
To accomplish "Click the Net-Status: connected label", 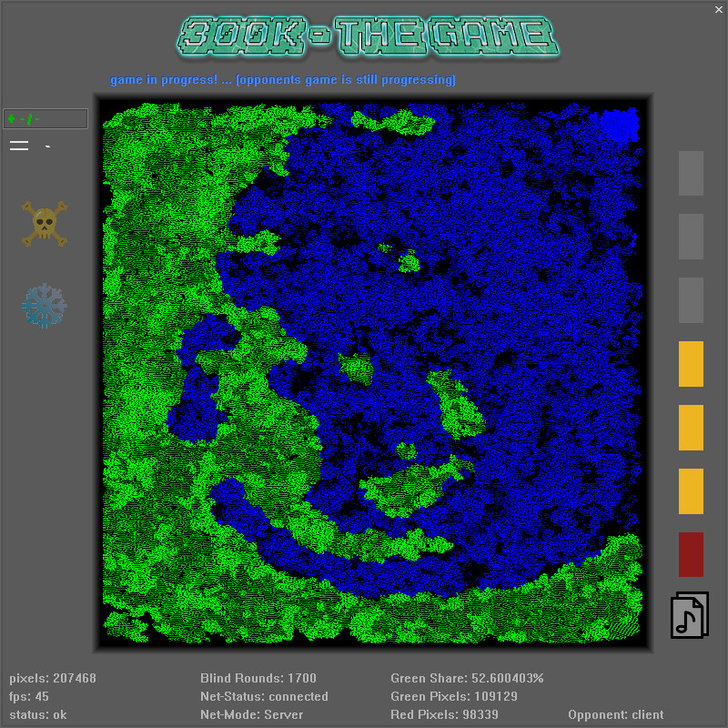I will tap(264, 696).
